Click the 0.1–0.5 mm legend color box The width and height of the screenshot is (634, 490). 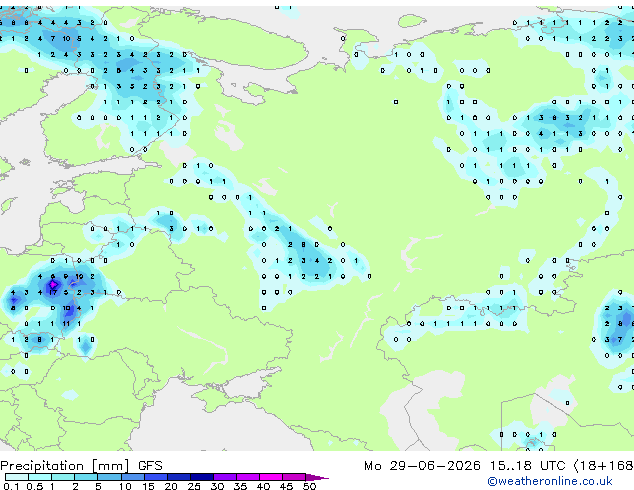pyautogui.click(x=17, y=477)
